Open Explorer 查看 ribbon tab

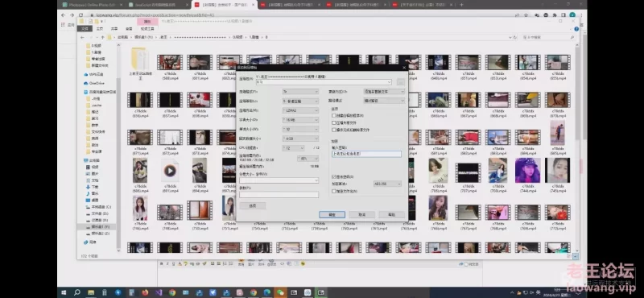pyautogui.click(x=129, y=29)
